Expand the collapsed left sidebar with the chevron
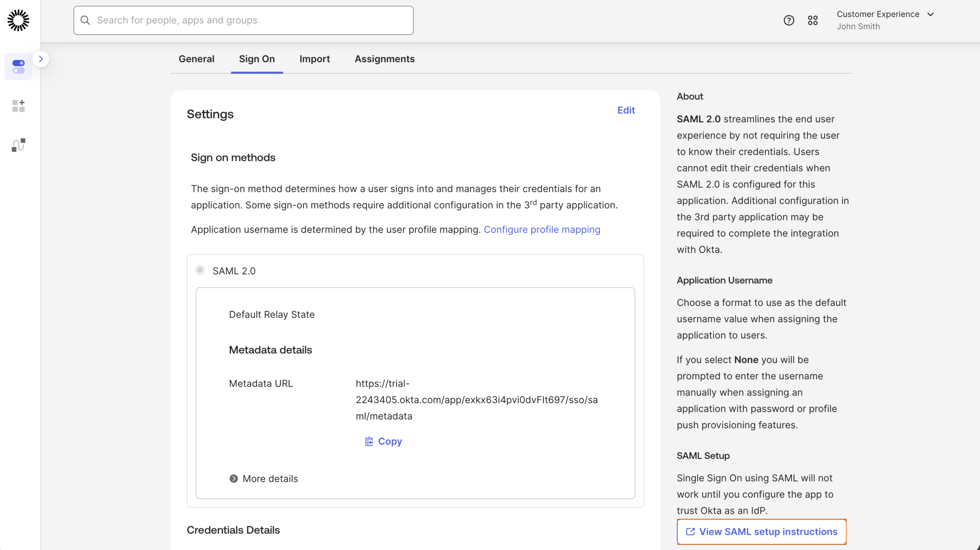Screen dimensions: 980x550 coord(41,59)
